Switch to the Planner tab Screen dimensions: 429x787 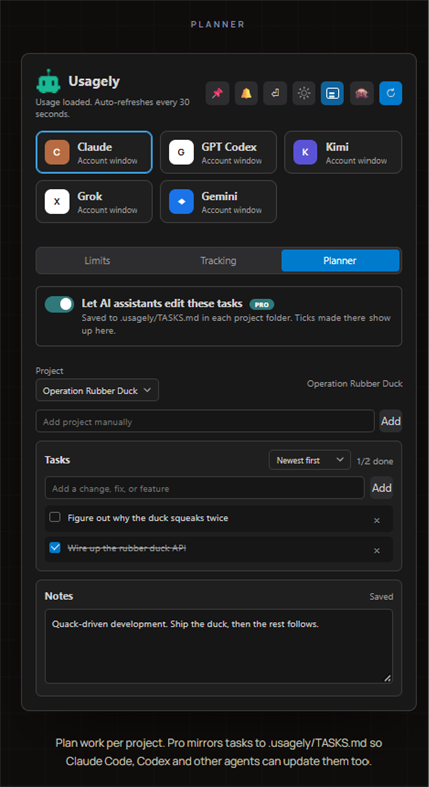(x=340, y=260)
